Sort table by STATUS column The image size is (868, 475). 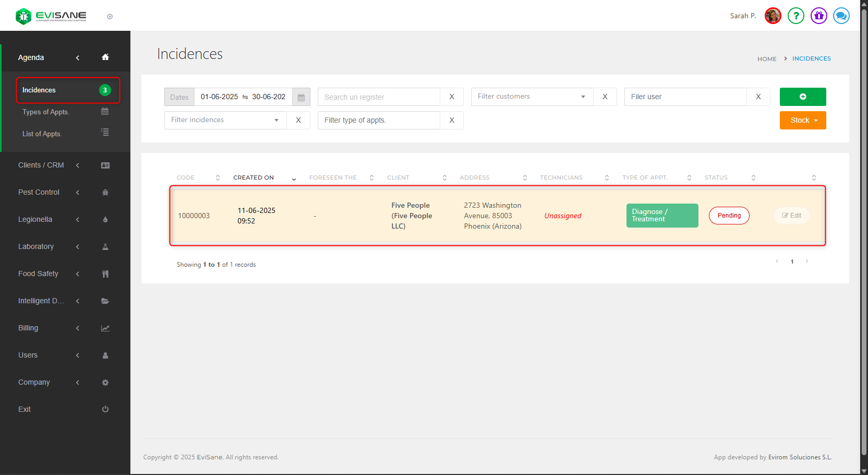coord(730,177)
